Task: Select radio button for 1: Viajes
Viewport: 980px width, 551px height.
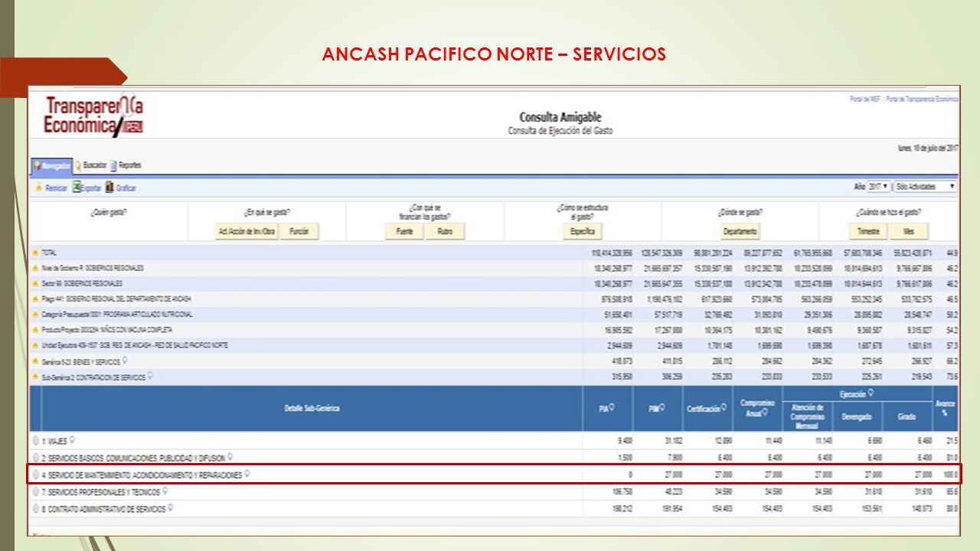Action: pos(36,441)
